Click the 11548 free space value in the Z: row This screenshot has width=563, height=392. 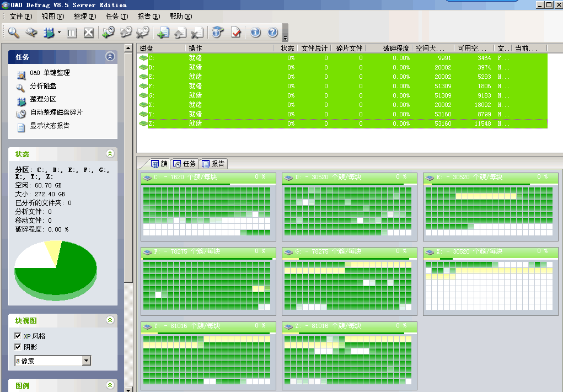482,123
